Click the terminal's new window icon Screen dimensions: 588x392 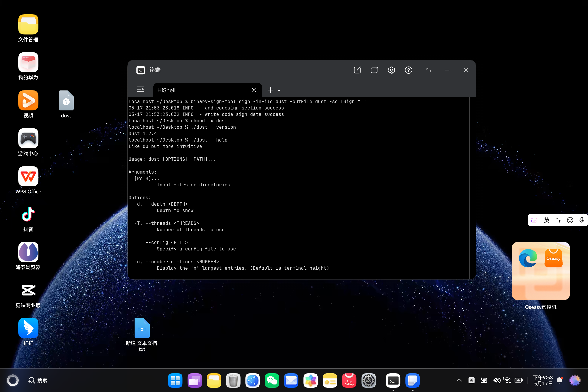click(357, 70)
